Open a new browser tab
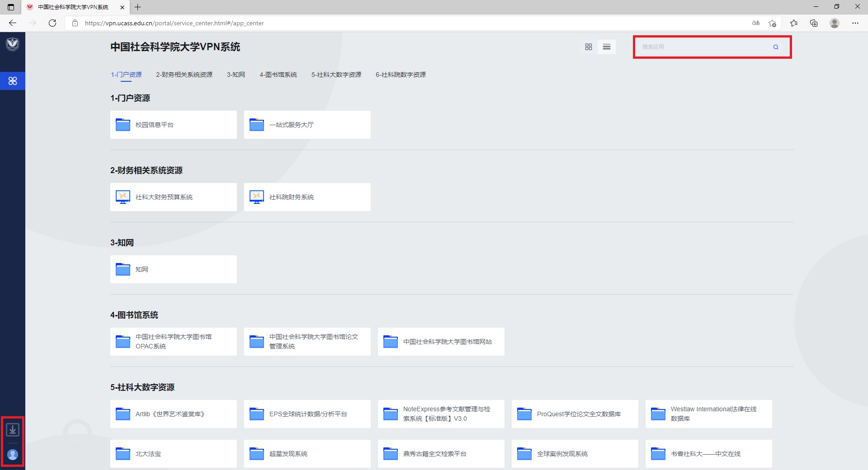This screenshot has width=868, height=470. coord(138,7)
